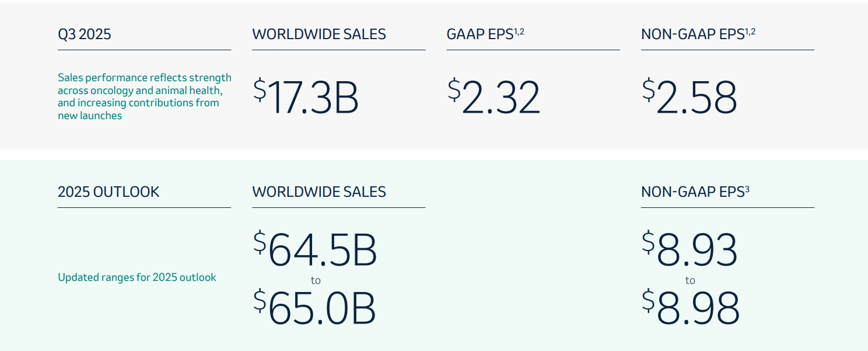Click the NON-GAAP EPS heading with footnote 3

click(692, 192)
